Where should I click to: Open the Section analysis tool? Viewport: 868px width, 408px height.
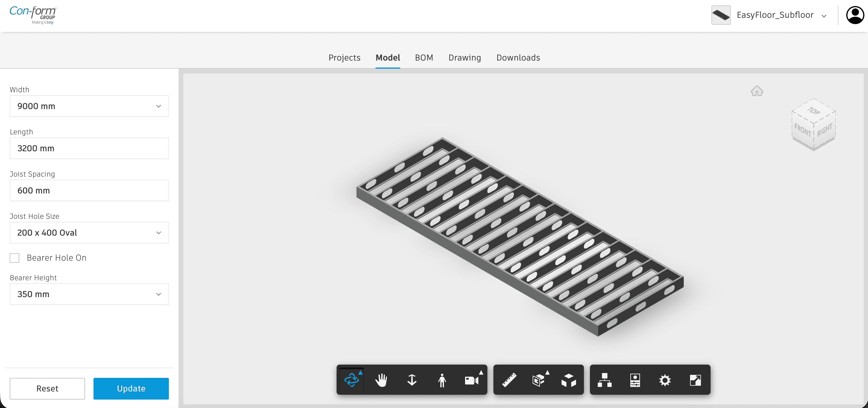[538, 380]
